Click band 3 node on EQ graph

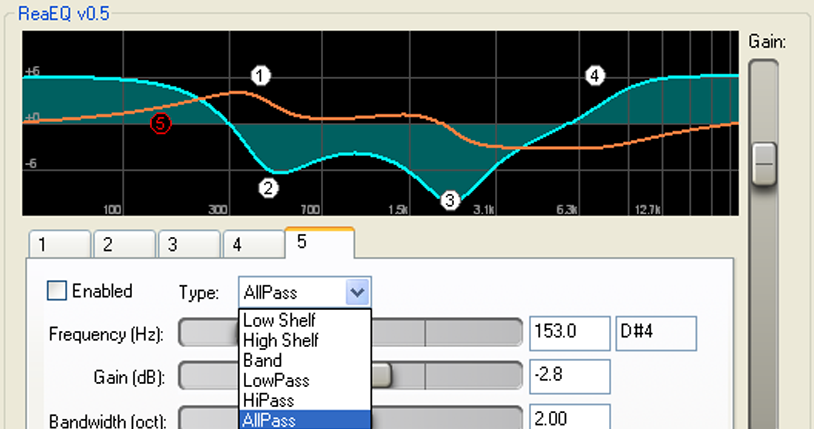coord(449,200)
